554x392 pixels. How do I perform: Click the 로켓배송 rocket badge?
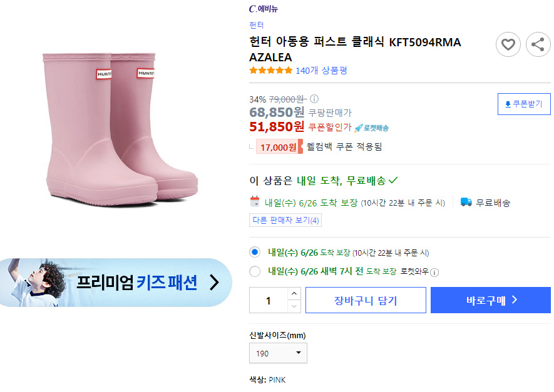[371, 128]
